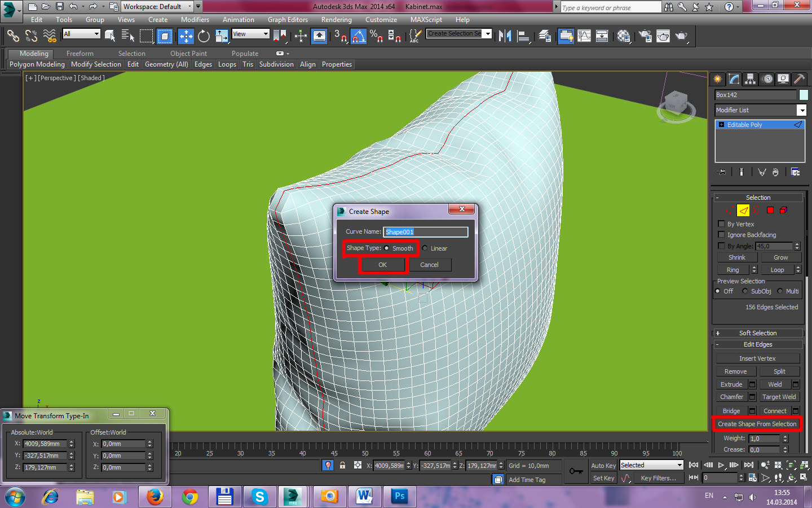The height and width of the screenshot is (508, 812).
Task: Enable the By Angle checkbox
Action: pyautogui.click(x=721, y=246)
